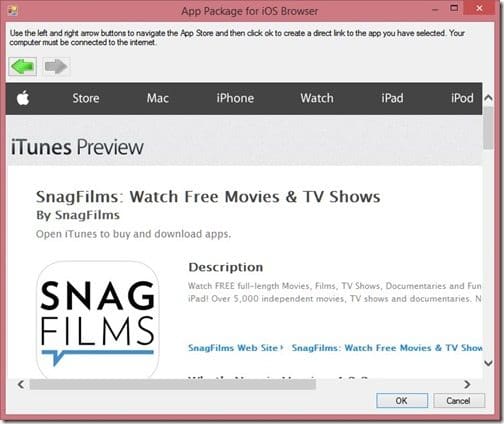Viewport: 504px width, 424px height.
Task: Click the down arrow of the vertical scrollbar
Action: [x=488, y=363]
